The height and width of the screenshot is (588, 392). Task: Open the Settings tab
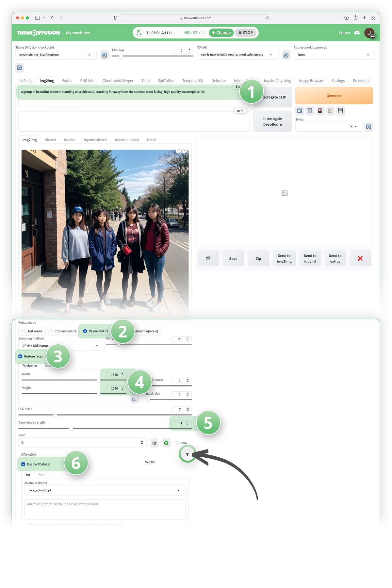(x=338, y=81)
